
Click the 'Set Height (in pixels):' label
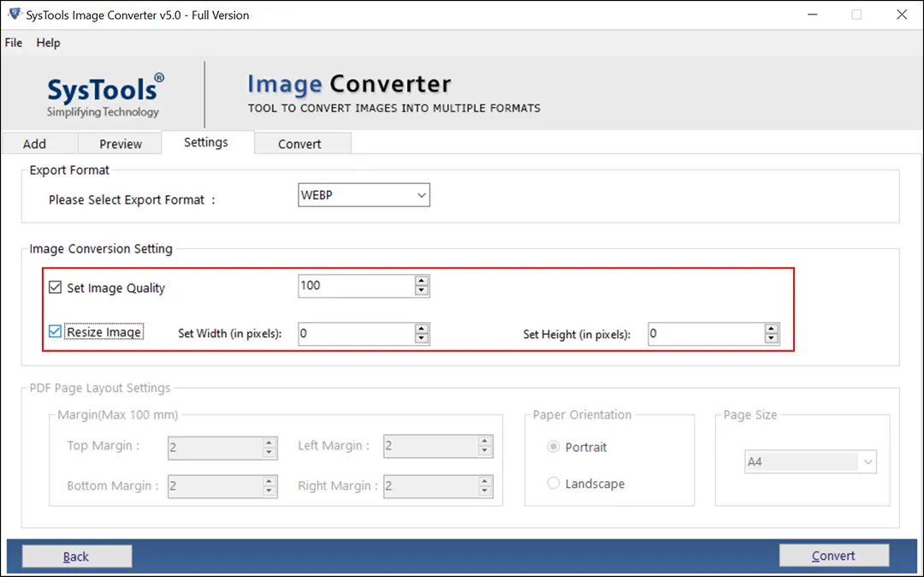[577, 334]
